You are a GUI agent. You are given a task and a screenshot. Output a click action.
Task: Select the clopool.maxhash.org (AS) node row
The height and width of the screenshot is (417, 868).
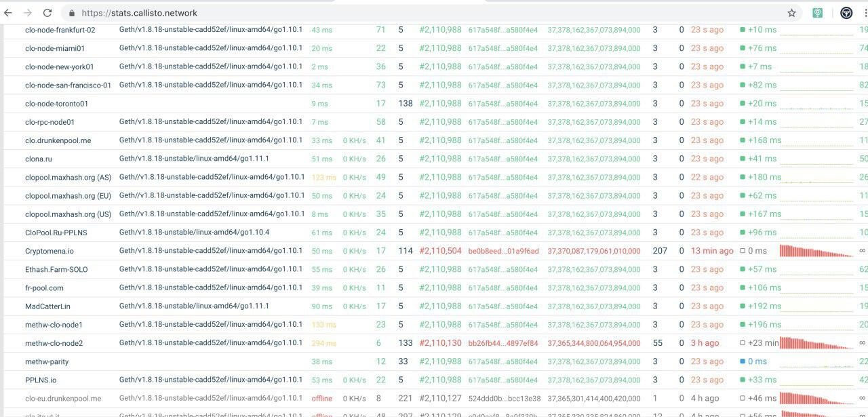pyautogui.click(x=68, y=178)
